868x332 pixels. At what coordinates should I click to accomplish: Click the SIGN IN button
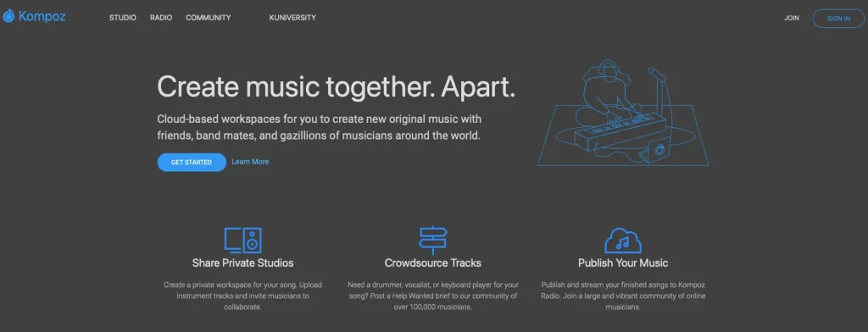[x=838, y=19]
